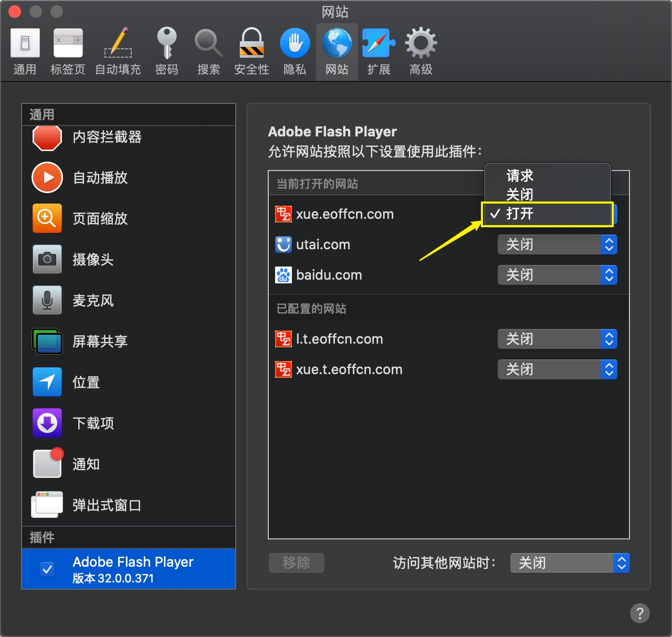Select Camera (摄像头) in the sidebar
Image resolution: width=672 pixels, height=637 pixels.
[x=93, y=260]
